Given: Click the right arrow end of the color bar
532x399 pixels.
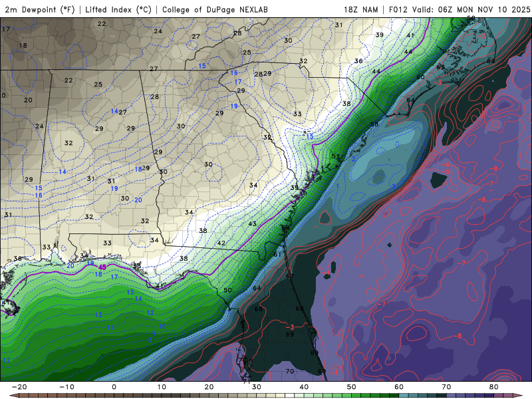Looking at the screenshot, I should tap(519, 396).
